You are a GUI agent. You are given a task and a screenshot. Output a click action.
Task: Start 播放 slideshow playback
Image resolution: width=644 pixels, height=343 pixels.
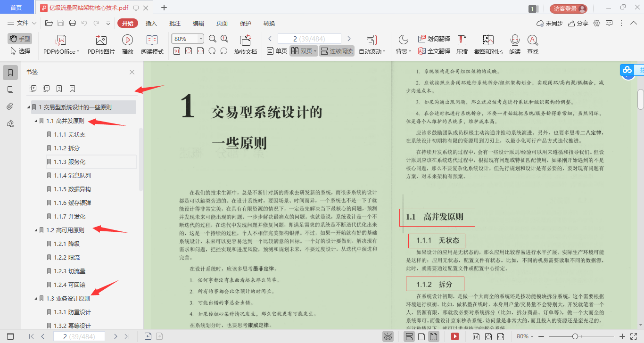[x=127, y=45]
